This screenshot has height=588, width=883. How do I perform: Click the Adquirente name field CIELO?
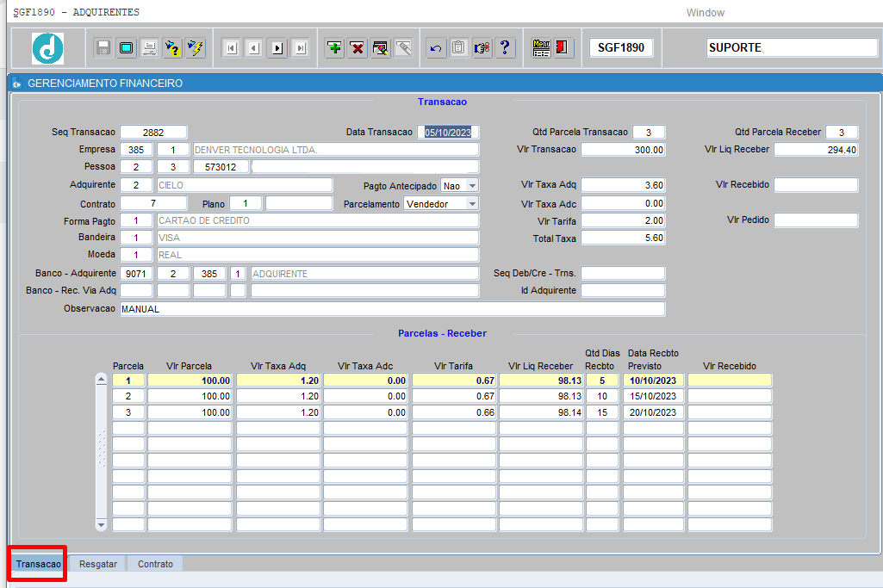coord(245,185)
